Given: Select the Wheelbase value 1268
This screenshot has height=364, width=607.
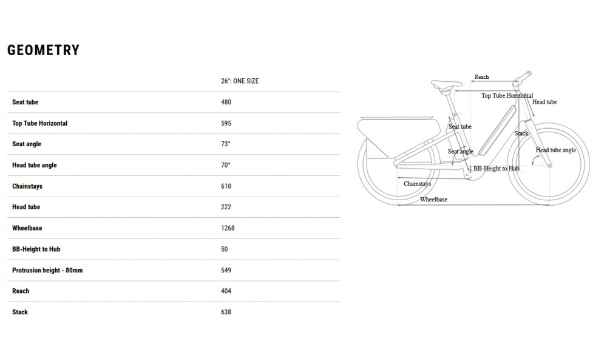Looking at the screenshot, I should click(x=228, y=228).
